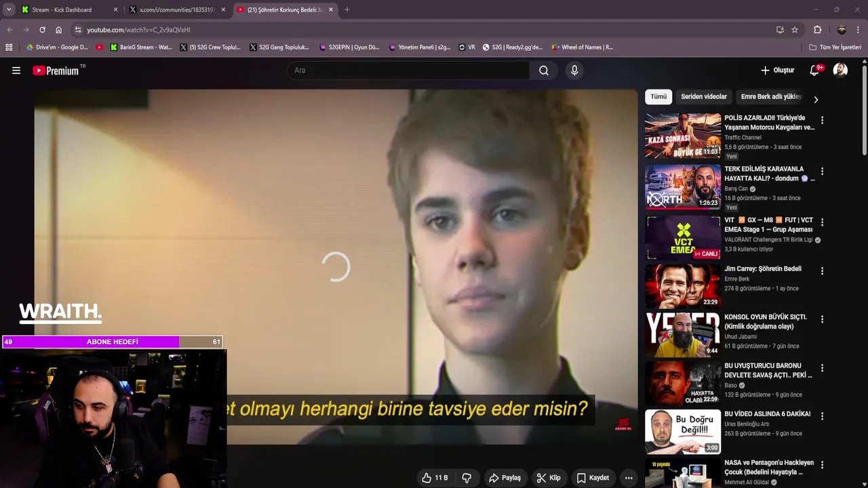The width and height of the screenshot is (868, 488).
Task: Select the Emre Berk adlı yükleyen chip
Action: tap(771, 97)
